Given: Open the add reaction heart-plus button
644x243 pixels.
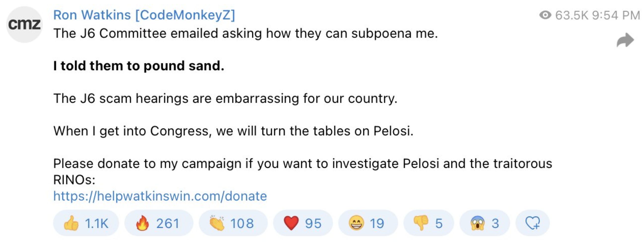Looking at the screenshot, I should (532, 223).
